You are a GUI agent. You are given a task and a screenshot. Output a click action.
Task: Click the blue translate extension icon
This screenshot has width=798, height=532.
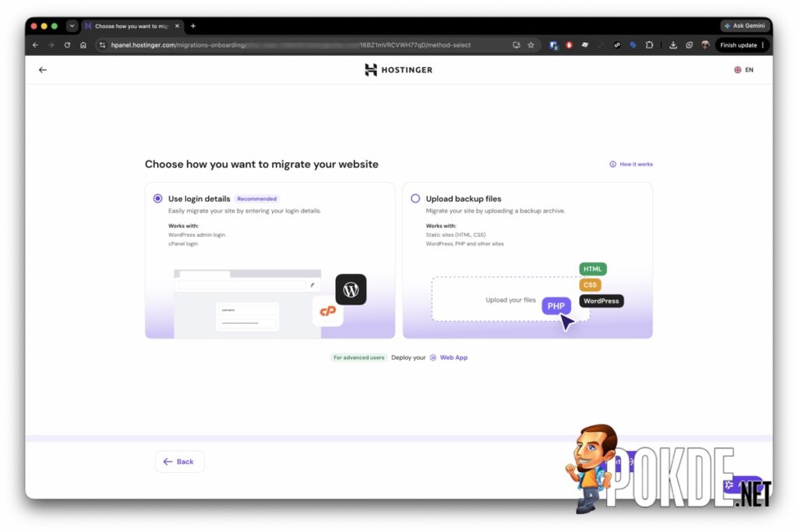633,45
